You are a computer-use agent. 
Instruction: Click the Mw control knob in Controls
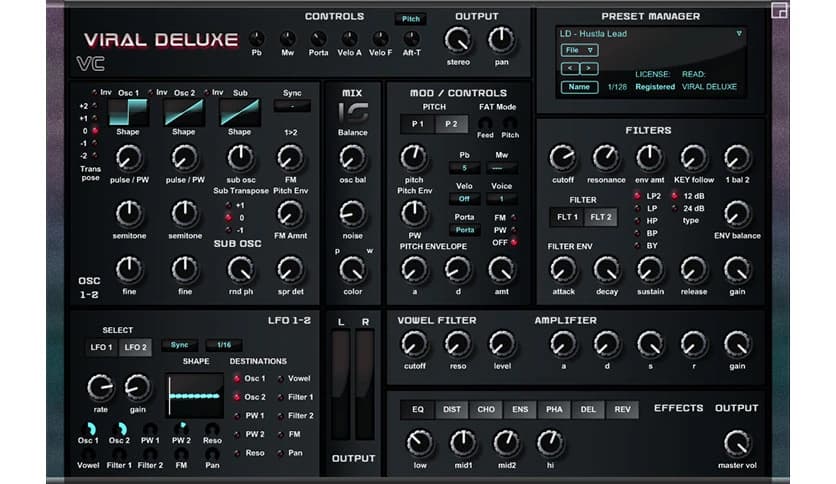pos(287,39)
